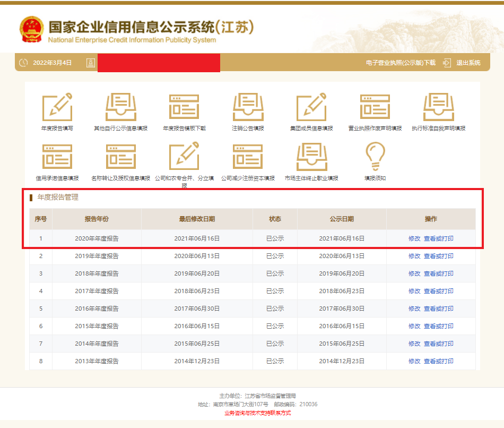The width and height of the screenshot is (504, 428).
Task: Download 电子营业执照(公示版)
Action: [x=401, y=63]
